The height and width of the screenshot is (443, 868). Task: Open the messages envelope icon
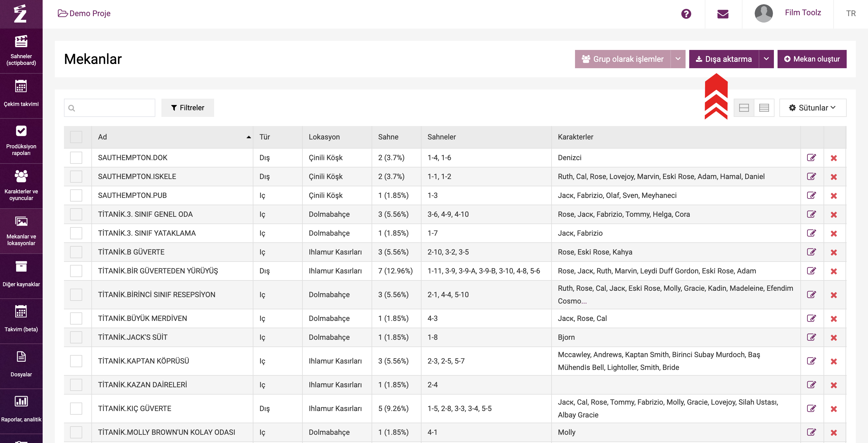(x=723, y=14)
